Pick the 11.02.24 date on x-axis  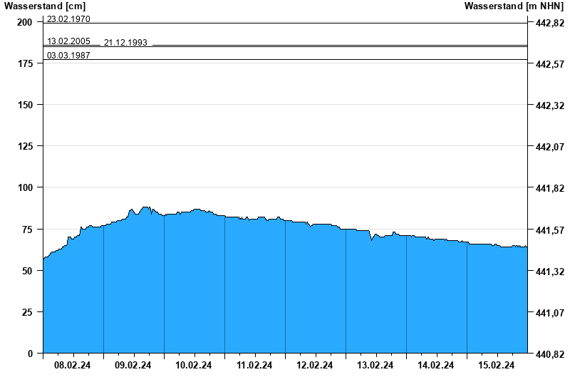tap(254, 366)
